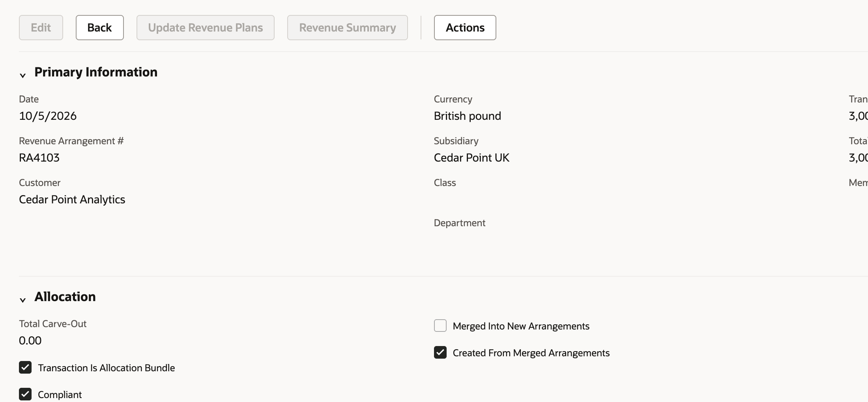Click the Total Carve-Out label
Screen dimensions: 868x402
pos(53,324)
